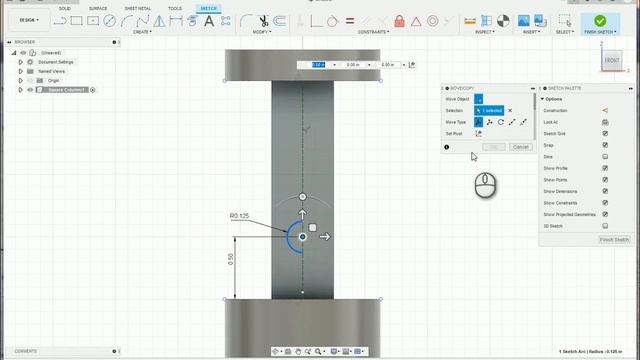
Task: Switch to the Sheet Metal tab
Action: tap(138, 9)
